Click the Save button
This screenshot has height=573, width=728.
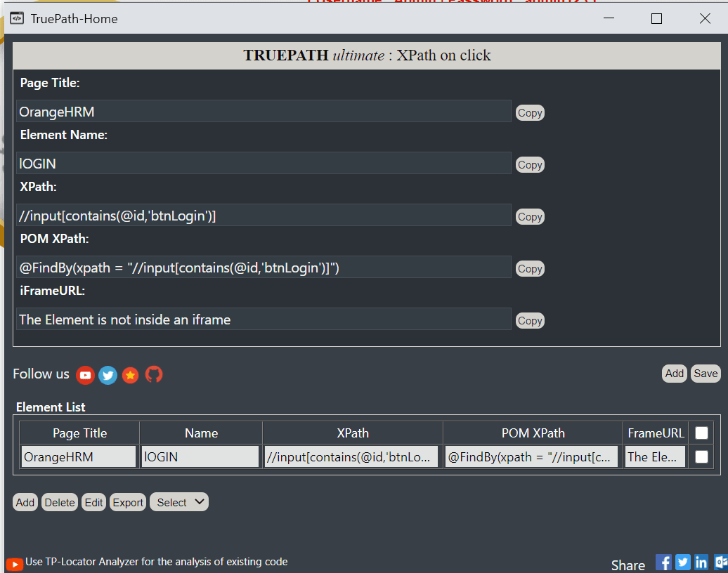tap(706, 374)
